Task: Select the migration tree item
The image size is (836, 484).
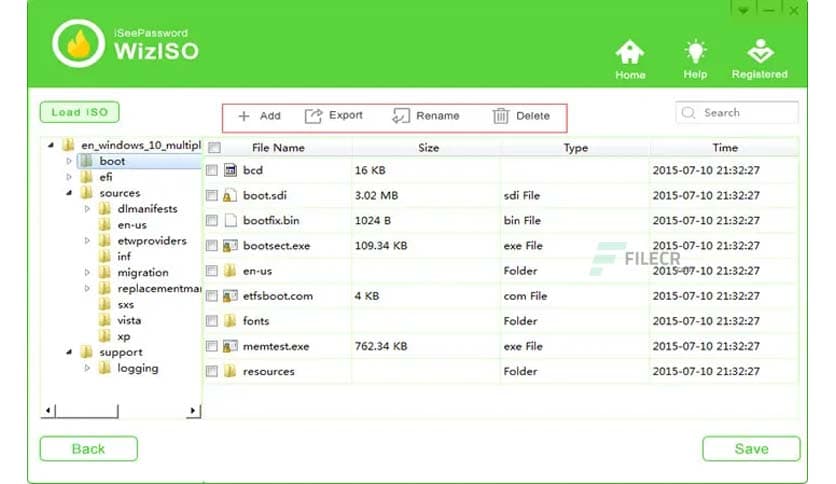Action: click(143, 272)
